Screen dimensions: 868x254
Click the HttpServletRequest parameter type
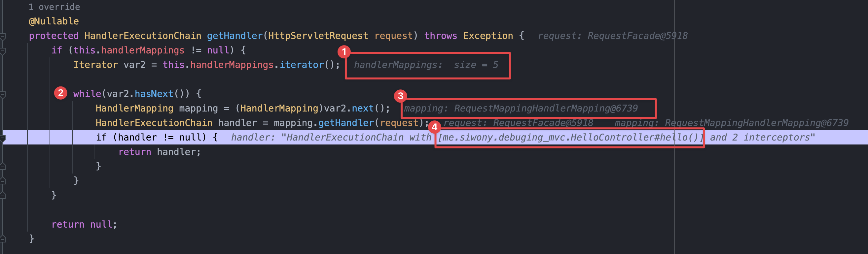(318, 36)
